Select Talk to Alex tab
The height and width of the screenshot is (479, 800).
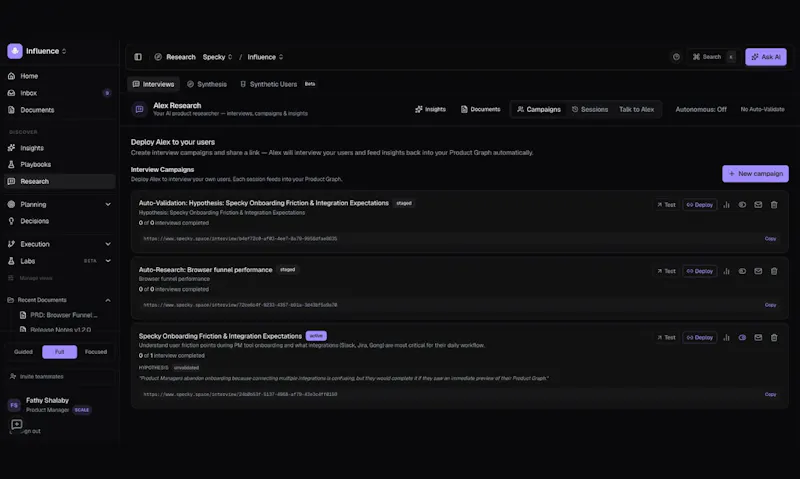pyautogui.click(x=636, y=109)
